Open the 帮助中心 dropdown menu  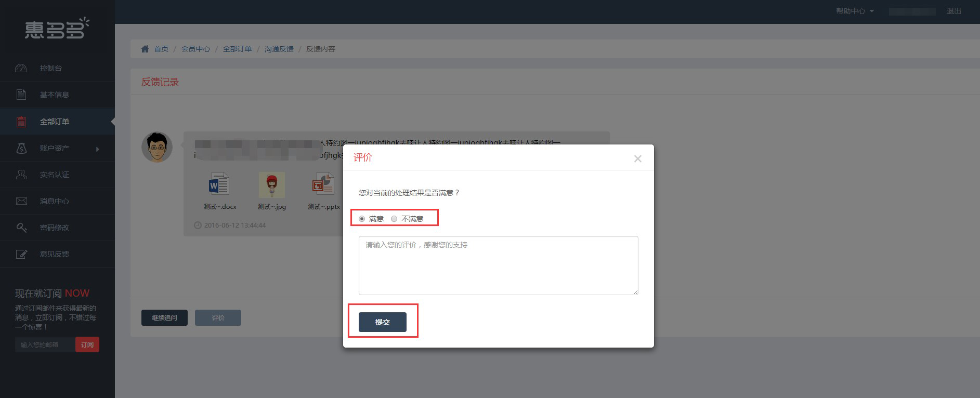click(x=854, y=11)
